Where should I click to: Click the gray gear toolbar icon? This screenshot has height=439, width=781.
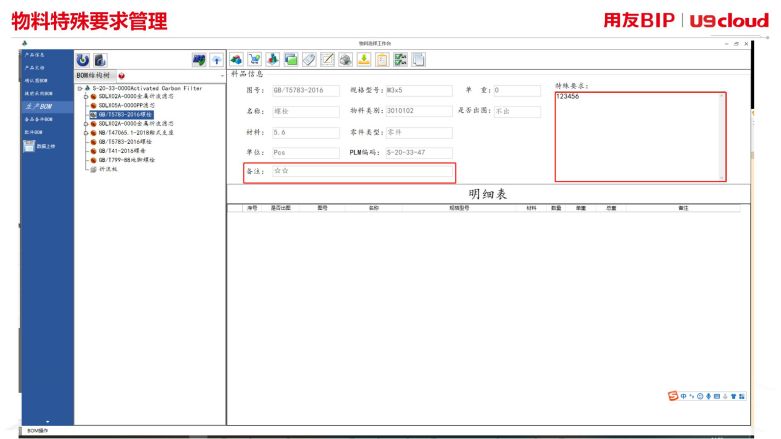pyautogui.click(x=345, y=60)
